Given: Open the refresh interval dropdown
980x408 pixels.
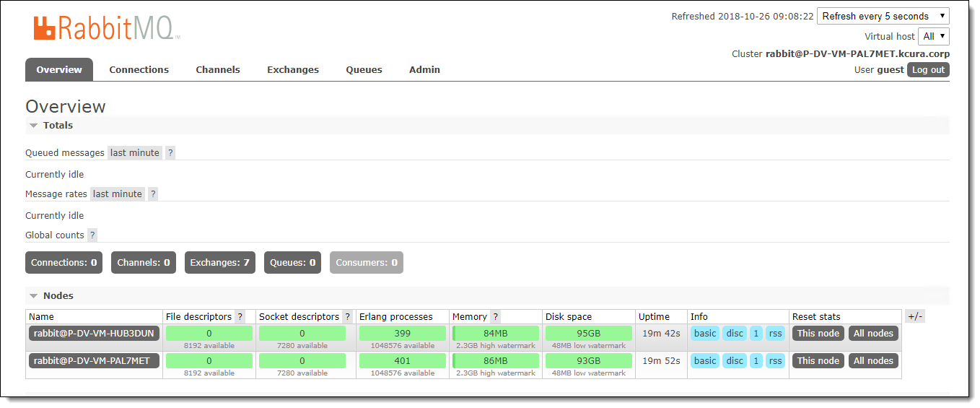Looking at the screenshot, I should point(883,16).
